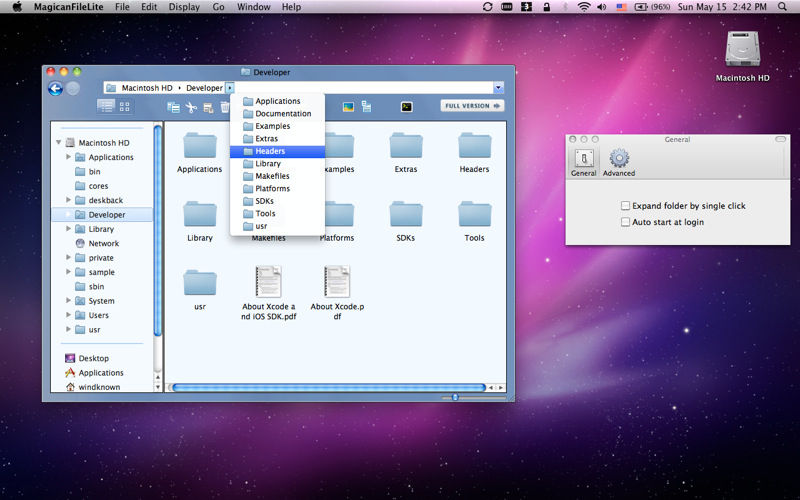Open Spotlight search magnifier icon
The image size is (800, 500).
[x=782, y=7]
